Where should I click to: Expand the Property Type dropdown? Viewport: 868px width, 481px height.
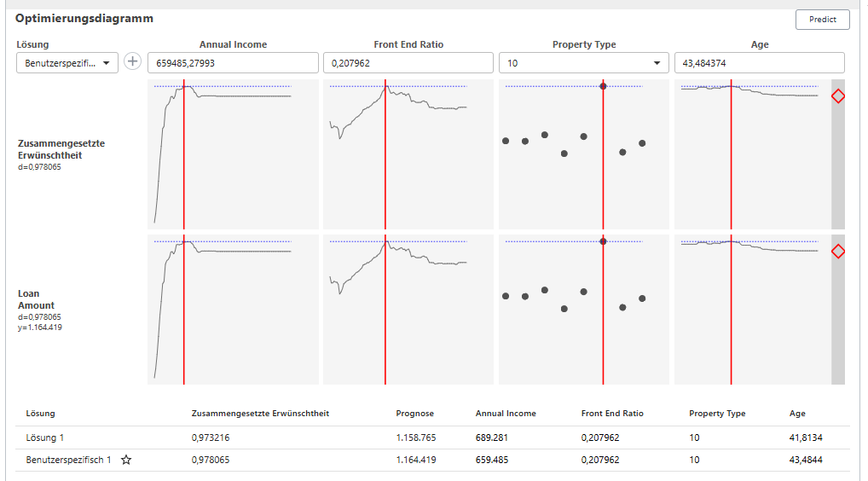pyautogui.click(x=584, y=63)
